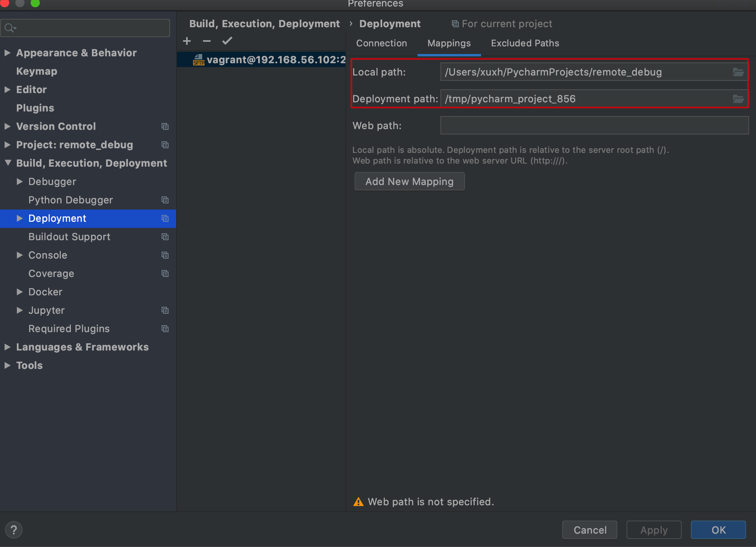Image resolution: width=756 pixels, height=547 pixels.
Task: Click project-level icon next to Deployment
Action: click(x=165, y=218)
